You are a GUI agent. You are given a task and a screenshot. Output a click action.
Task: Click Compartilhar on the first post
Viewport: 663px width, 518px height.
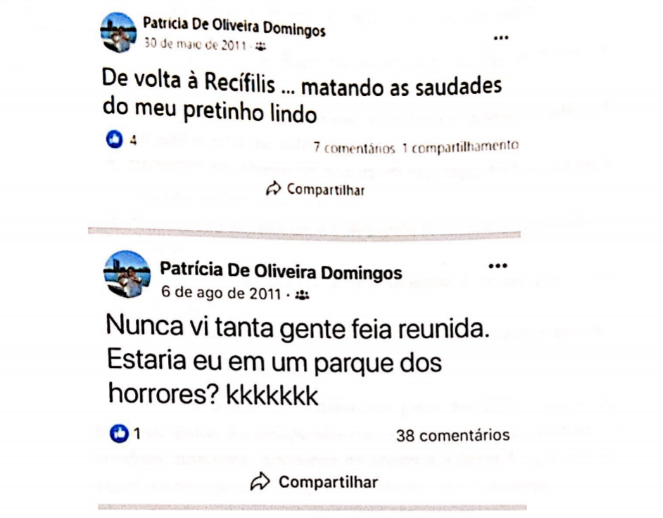tap(326, 189)
